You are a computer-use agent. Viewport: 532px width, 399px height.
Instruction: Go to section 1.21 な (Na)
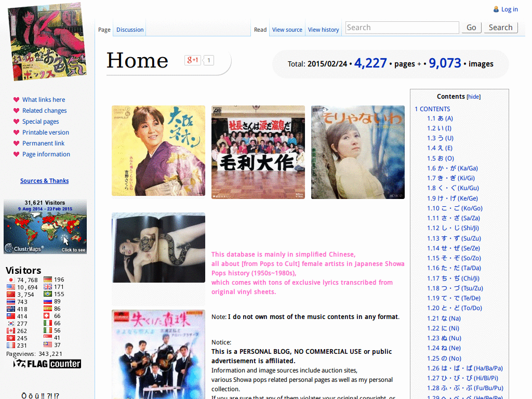(444, 318)
